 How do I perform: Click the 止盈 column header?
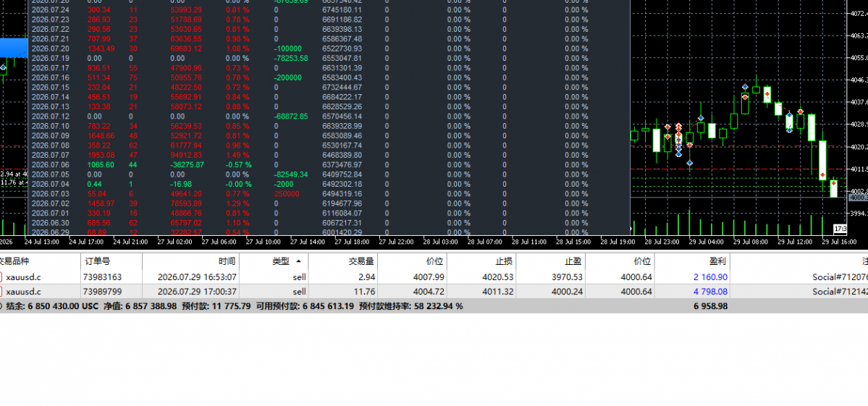point(573,262)
